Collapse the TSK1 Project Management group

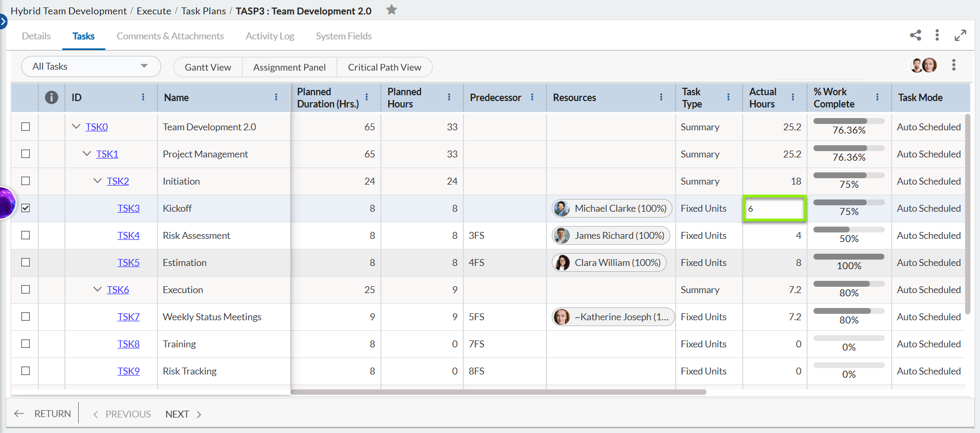click(87, 154)
